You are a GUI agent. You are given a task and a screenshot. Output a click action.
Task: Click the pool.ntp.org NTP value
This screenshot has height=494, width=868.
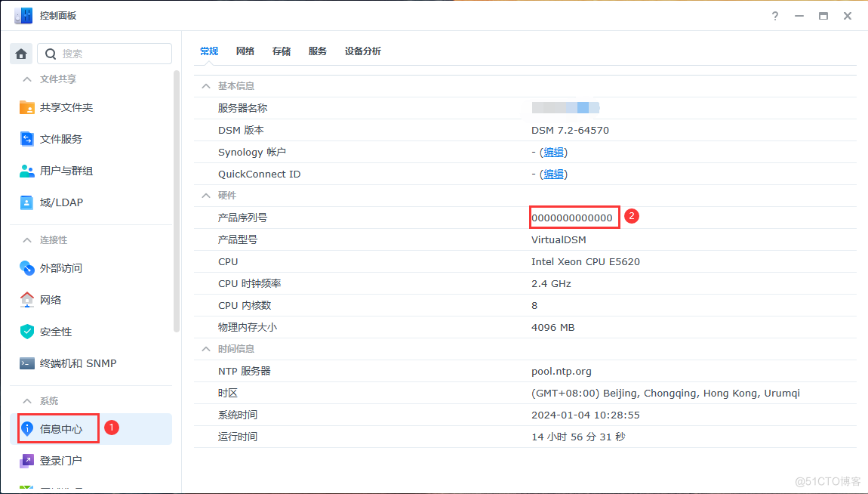[x=562, y=372]
